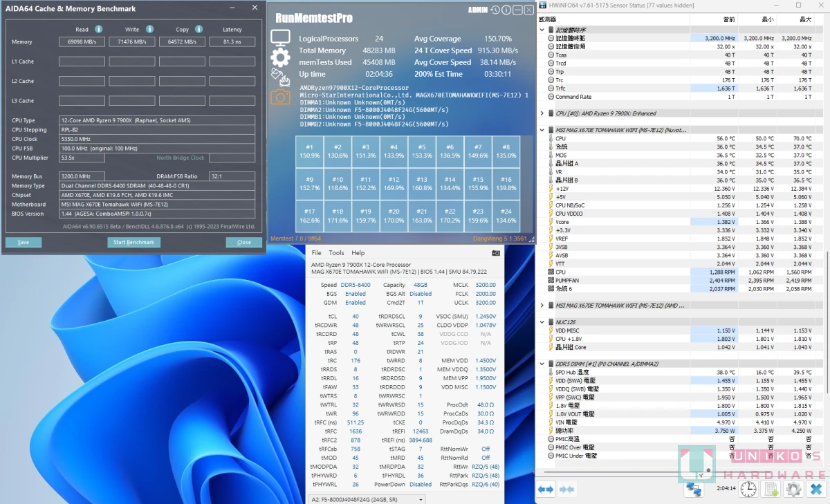Image resolution: width=830 pixels, height=504 pixels.
Task: Select the Trfc row in HWiNFO
Action: 680,88
